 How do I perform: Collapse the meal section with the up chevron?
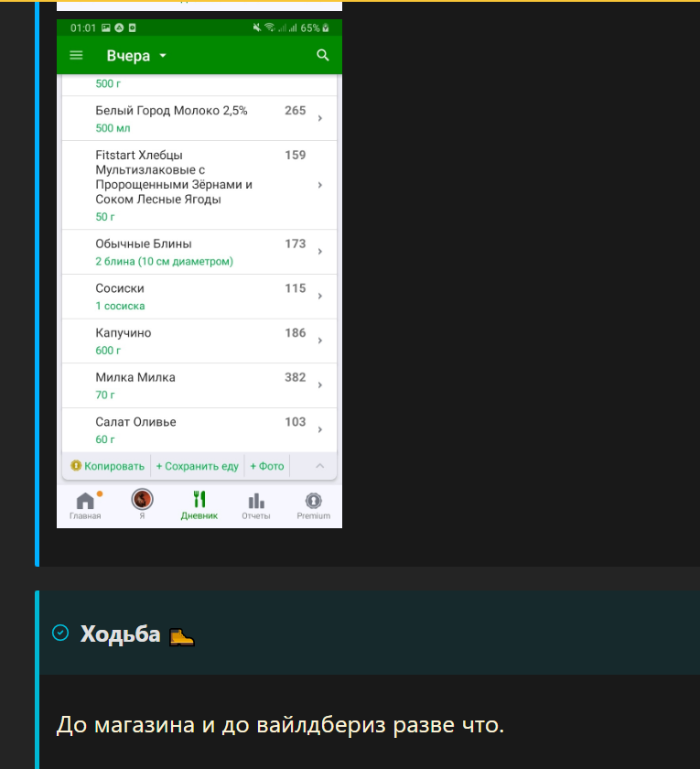point(319,466)
